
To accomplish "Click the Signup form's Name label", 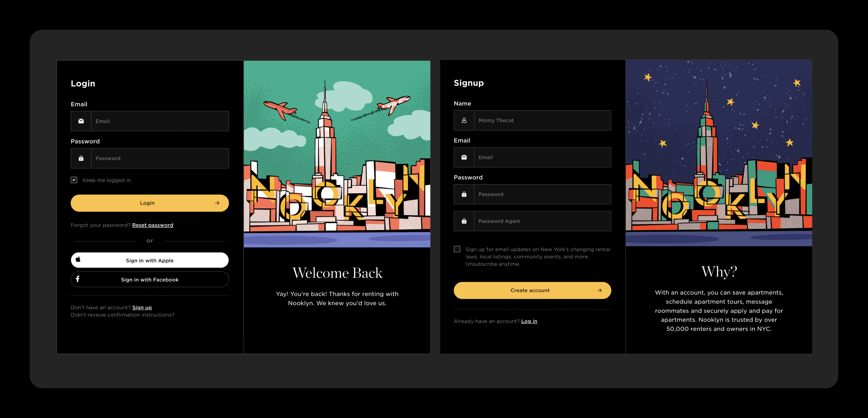I will click(x=462, y=104).
